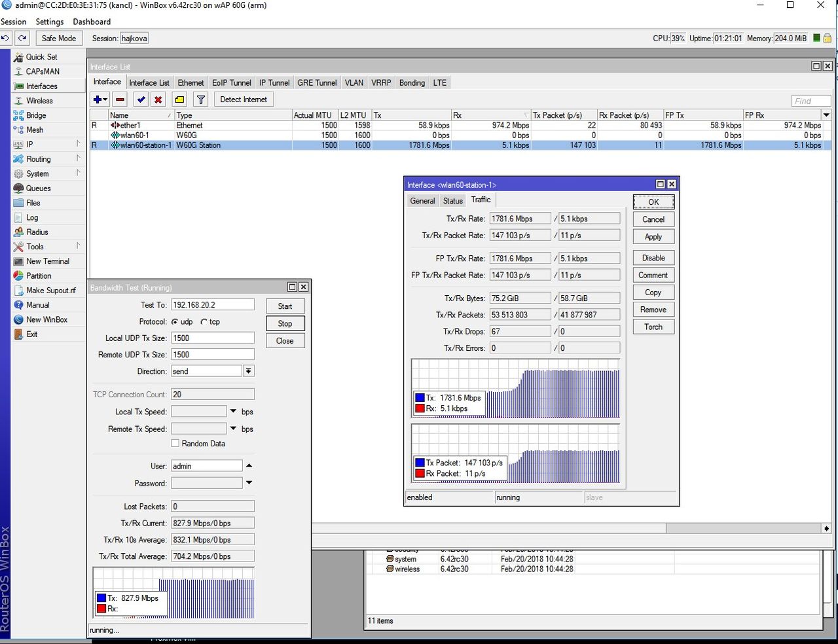Open Quick Set in the sidebar
This screenshot has height=644, width=838.
point(42,57)
